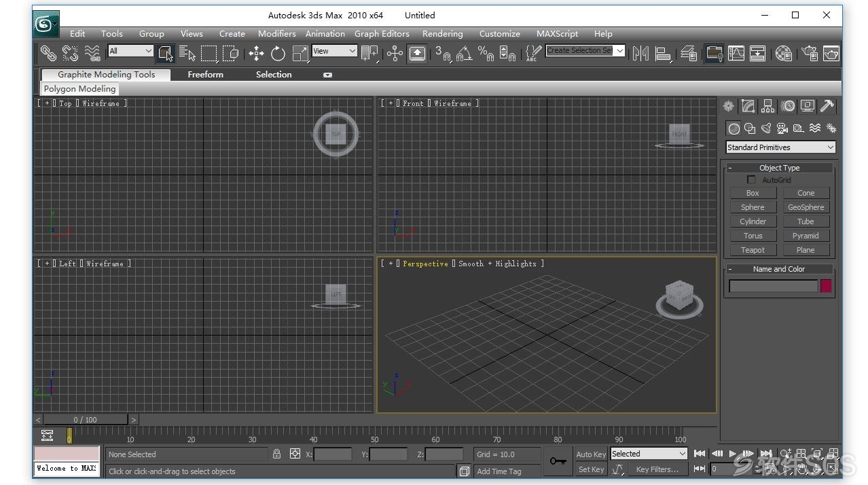Click the time slider 0 / 100 handle
The height and width of the screenshot is (485, 868).
[86, 420]
